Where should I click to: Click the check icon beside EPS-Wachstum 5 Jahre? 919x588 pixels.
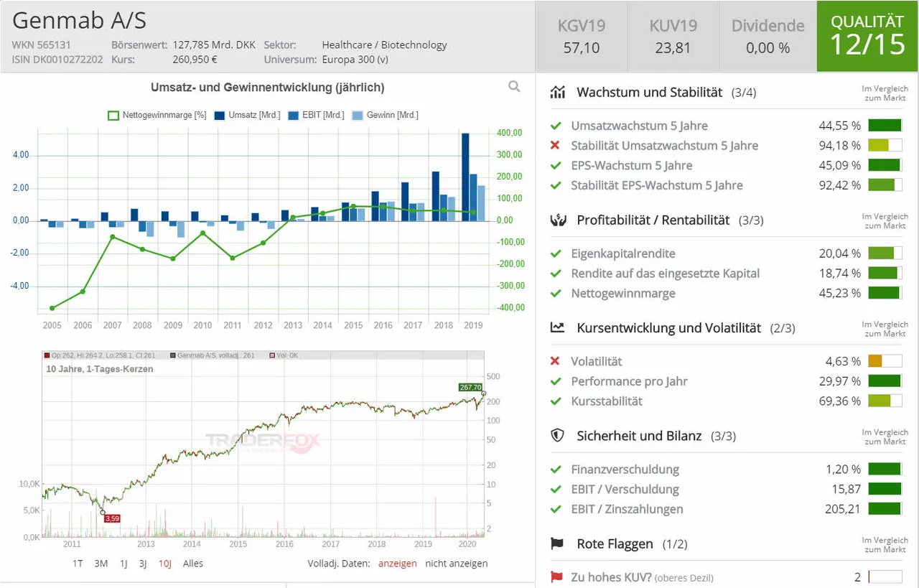555,165
